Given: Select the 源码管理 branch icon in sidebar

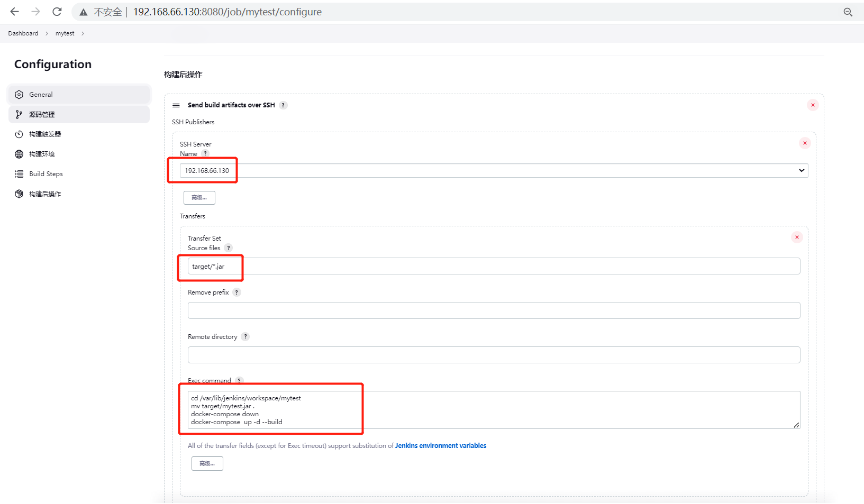Looking at the screenshot, I should (x=19, y=114).
